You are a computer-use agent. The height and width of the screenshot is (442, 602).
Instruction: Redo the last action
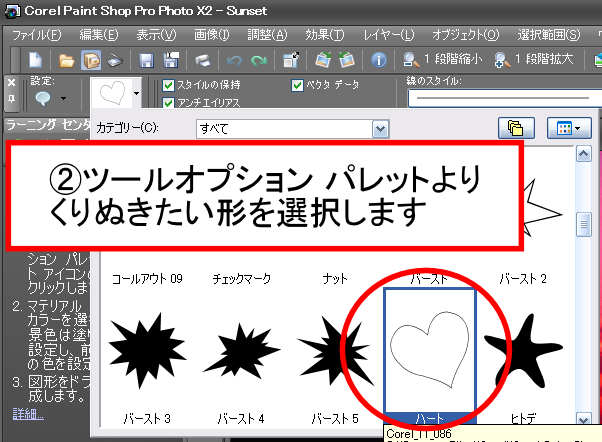tap(259, 60)
